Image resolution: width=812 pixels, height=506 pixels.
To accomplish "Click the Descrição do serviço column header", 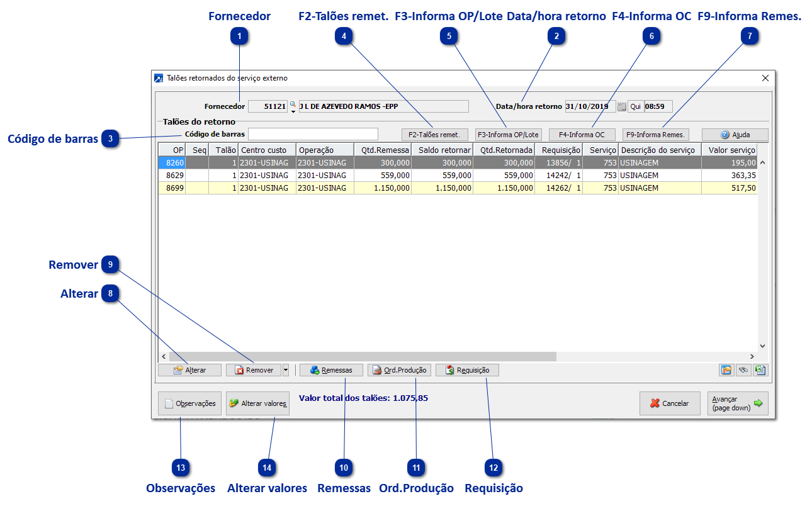I will [x=660, y=150].
